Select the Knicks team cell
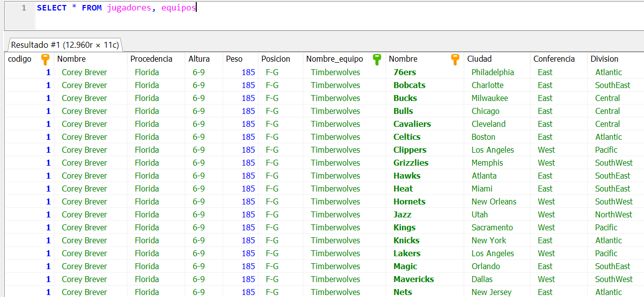This screenshot has height=297, width=644. pyautogui.click(x=407, y=240)
